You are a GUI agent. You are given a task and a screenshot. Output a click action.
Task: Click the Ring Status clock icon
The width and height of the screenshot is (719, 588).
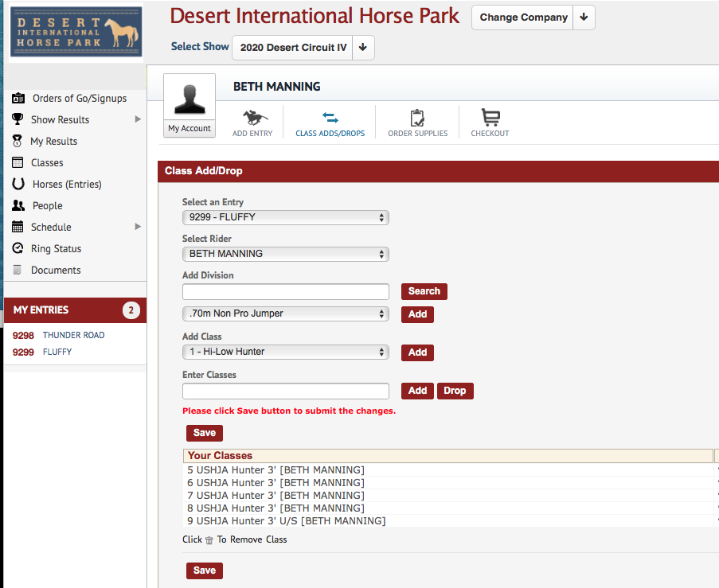18,248
